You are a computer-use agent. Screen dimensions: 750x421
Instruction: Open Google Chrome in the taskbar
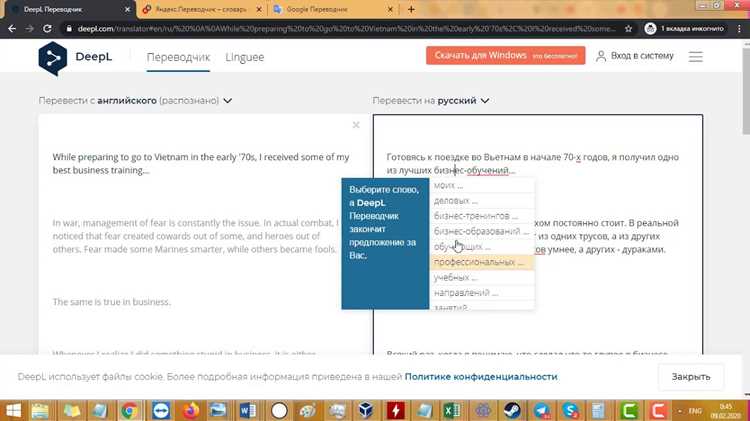(x=129, y=410)
